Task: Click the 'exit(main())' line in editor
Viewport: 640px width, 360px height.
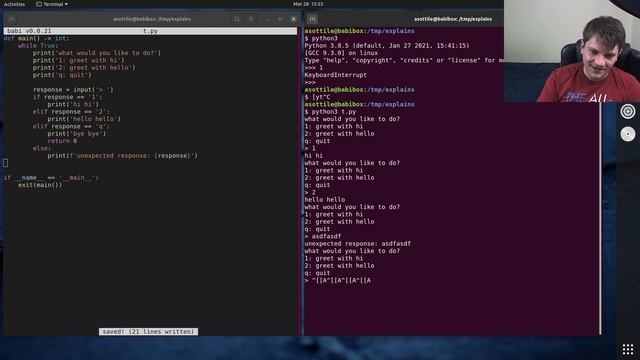Action: pos(40,185)
